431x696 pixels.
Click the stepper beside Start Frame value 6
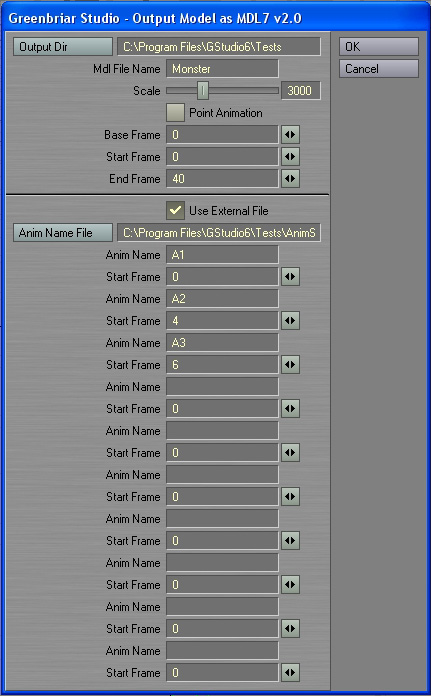pyautogui.click(x=290, y=364)
